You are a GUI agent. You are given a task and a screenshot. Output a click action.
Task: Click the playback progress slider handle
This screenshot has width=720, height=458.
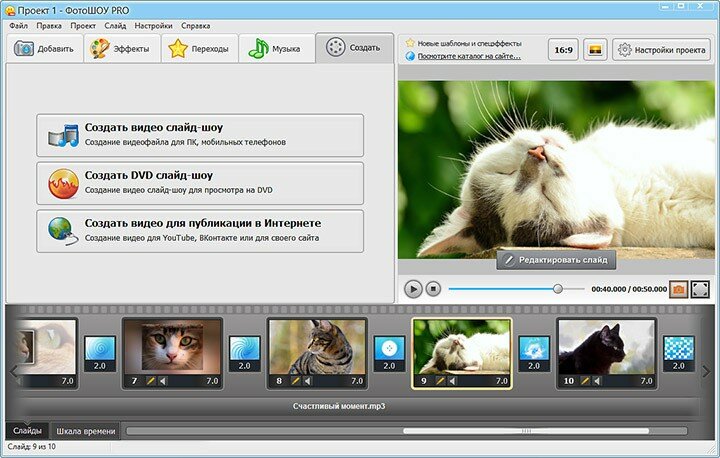[x=558, y=289]
